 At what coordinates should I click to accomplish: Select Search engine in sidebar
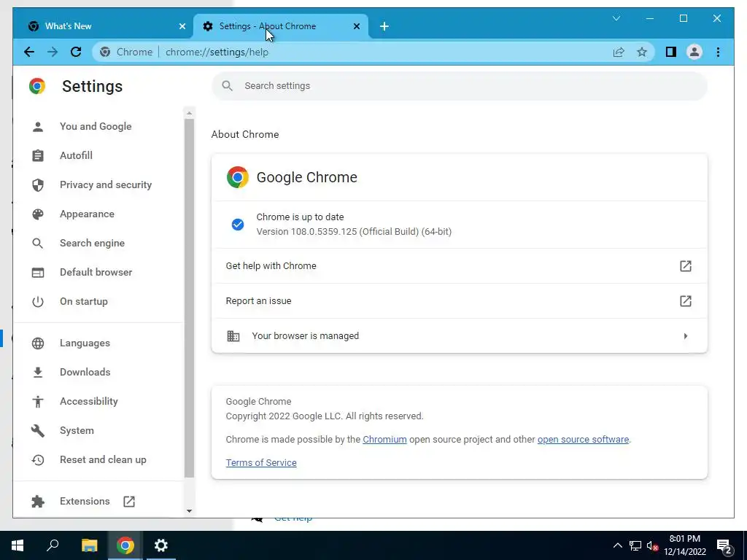(92, 243)
